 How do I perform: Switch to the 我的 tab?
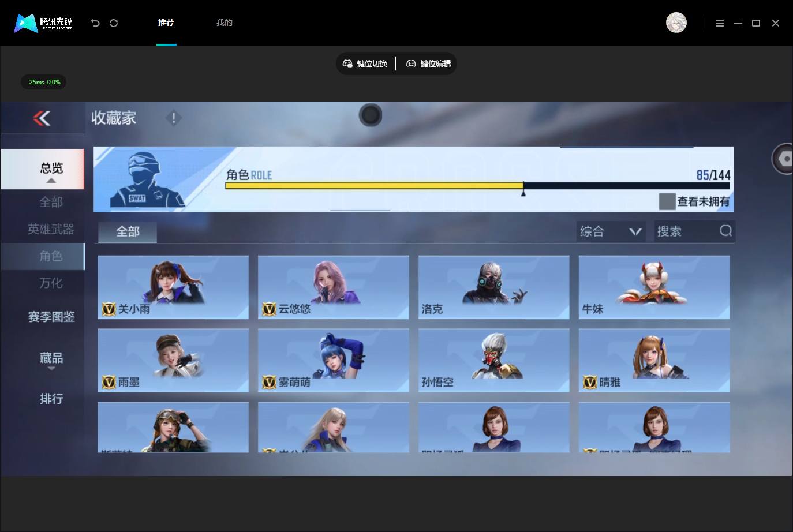(x=224, y=23)
